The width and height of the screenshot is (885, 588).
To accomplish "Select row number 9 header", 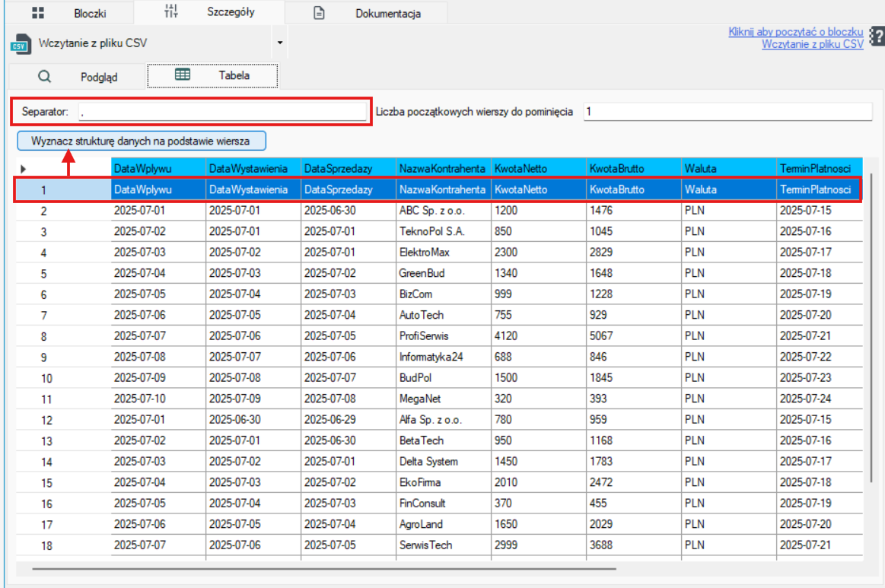I will pyautogui.click(x=63, y=358).
